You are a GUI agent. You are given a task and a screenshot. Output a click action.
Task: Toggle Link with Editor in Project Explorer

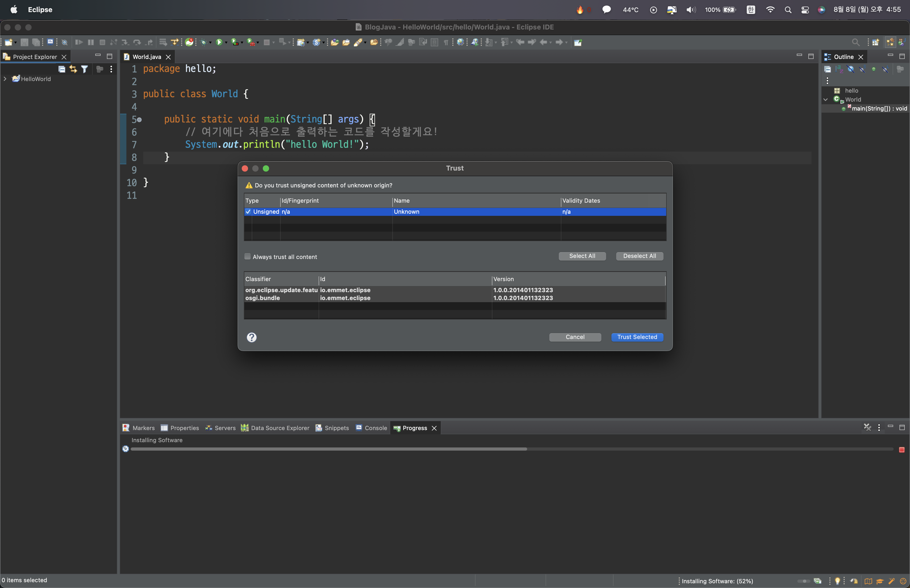[x=73, y=69]
